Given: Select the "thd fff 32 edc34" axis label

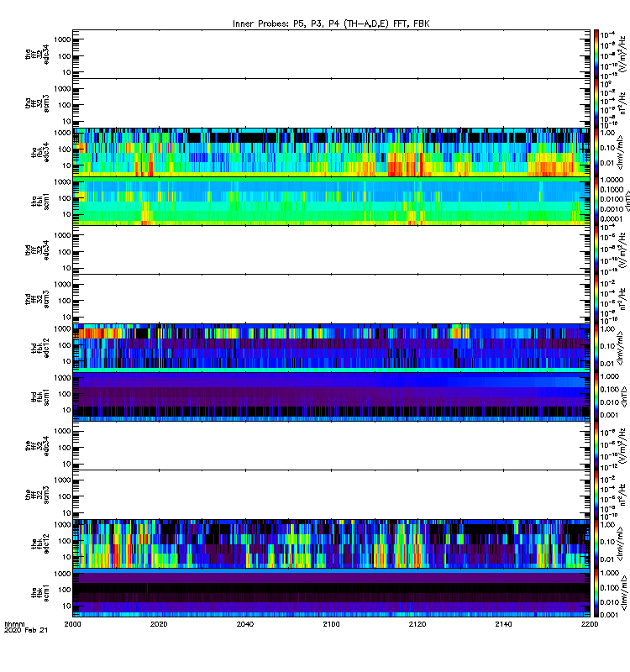Looking at the screenshot, I should [x=37, y=249].
